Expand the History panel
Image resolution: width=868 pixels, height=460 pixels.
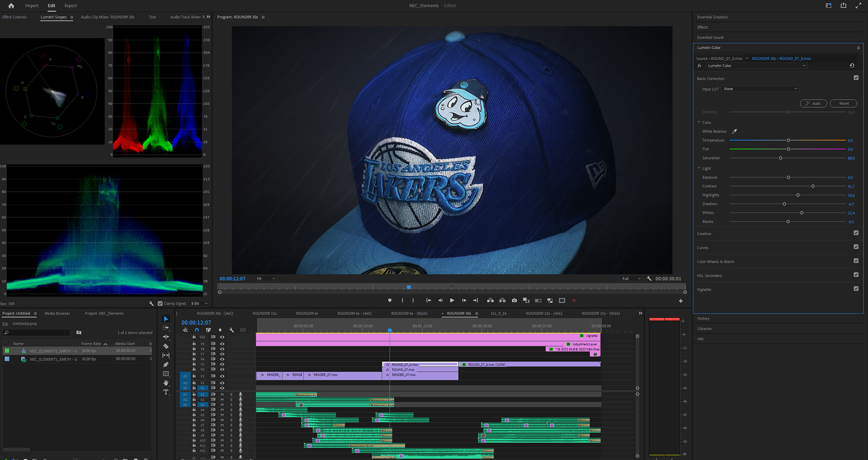coord(703,318)
